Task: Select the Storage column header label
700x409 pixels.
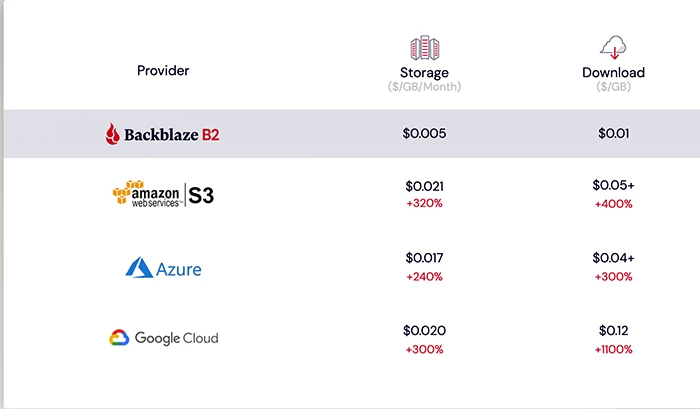Action: click(x=424, y=72)
